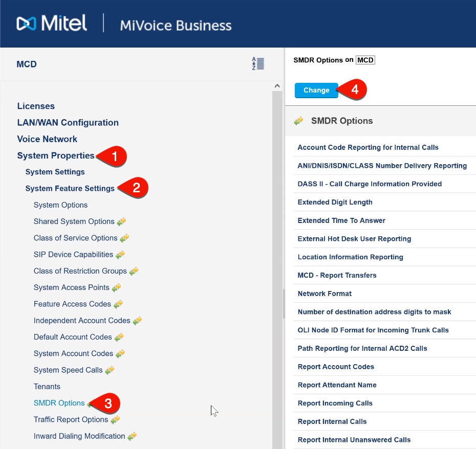The width and height of the screenshot is (476, 449).
Task: Select the Tenants tree item
Action: point(47,387)
